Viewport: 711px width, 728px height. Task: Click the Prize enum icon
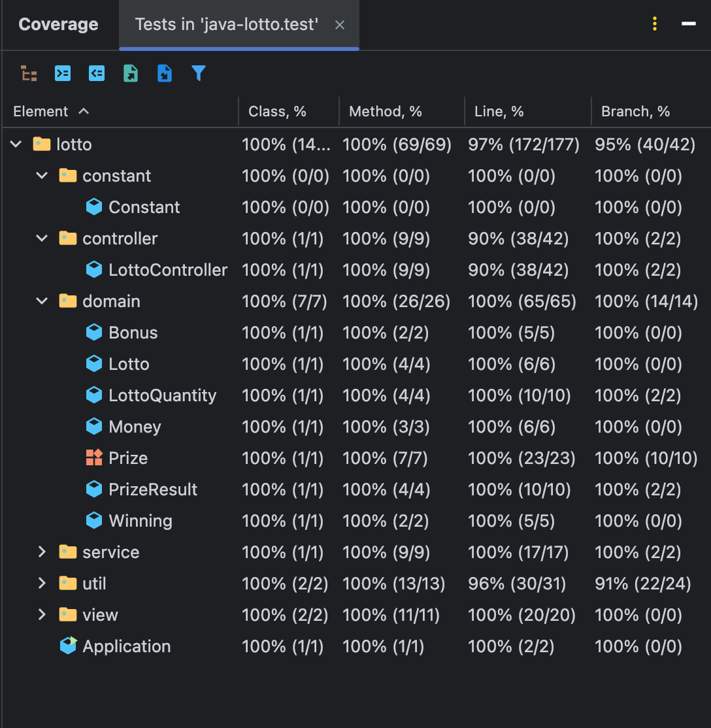coord(94,458)
